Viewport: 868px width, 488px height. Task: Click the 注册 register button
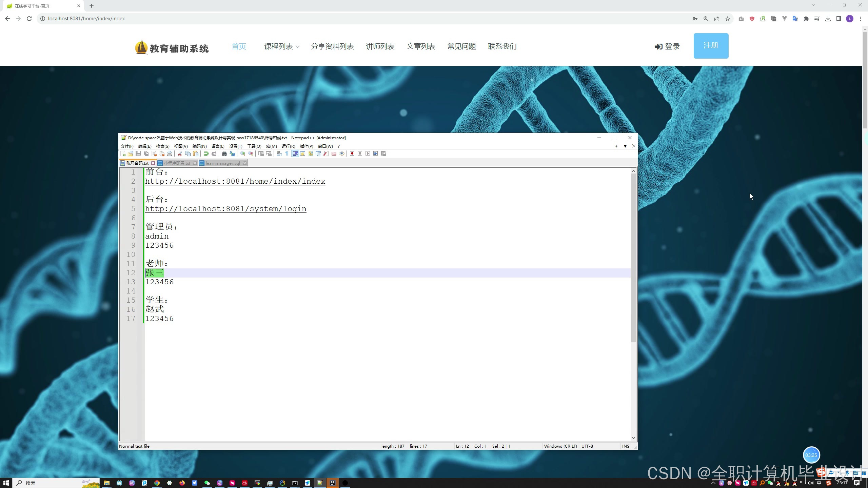(711, 46)
